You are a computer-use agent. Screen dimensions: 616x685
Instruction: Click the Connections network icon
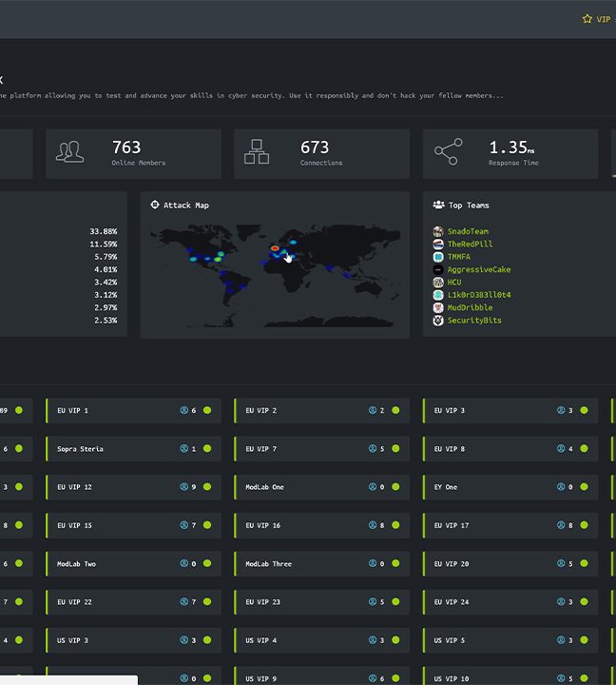pos(257,152)
